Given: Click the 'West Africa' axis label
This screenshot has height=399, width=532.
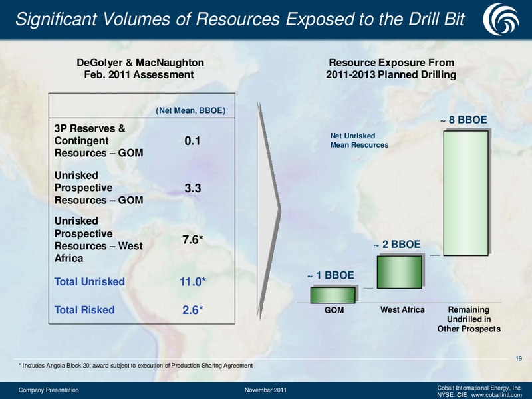Looking at the screenshot, I should tap(402, 309).
